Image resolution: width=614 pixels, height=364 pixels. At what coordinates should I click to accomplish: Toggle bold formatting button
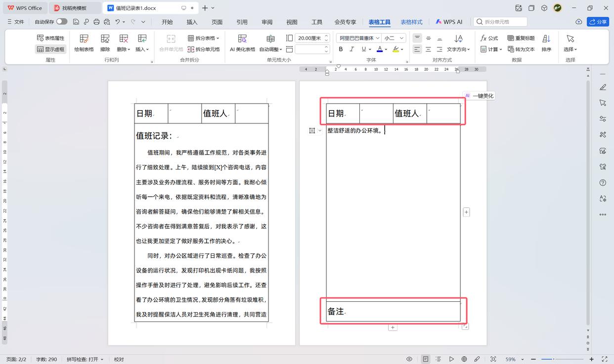point(341,49)
